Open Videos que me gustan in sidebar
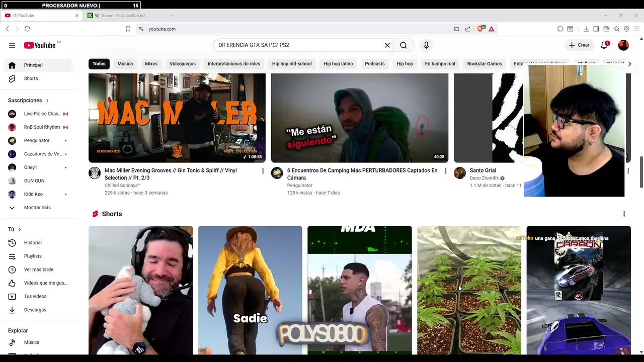The height and width of the screenshot is (362, 644). coord(39,283)
